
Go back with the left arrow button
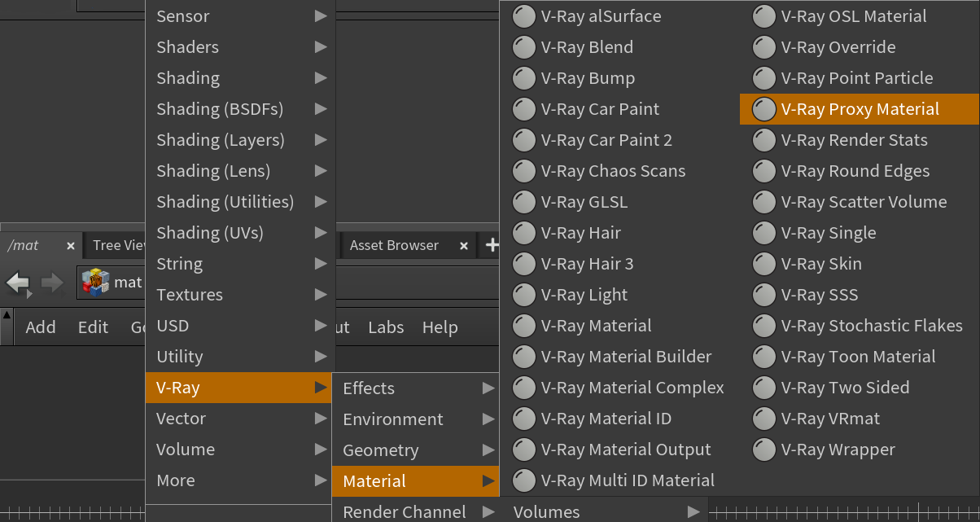pyautogui.click(x=18, y=283)
